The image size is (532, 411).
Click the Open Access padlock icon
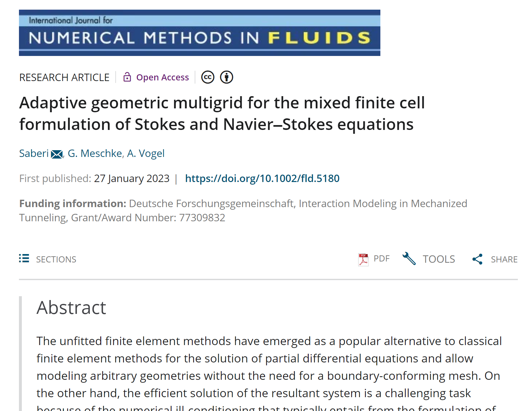coord(127,77)
